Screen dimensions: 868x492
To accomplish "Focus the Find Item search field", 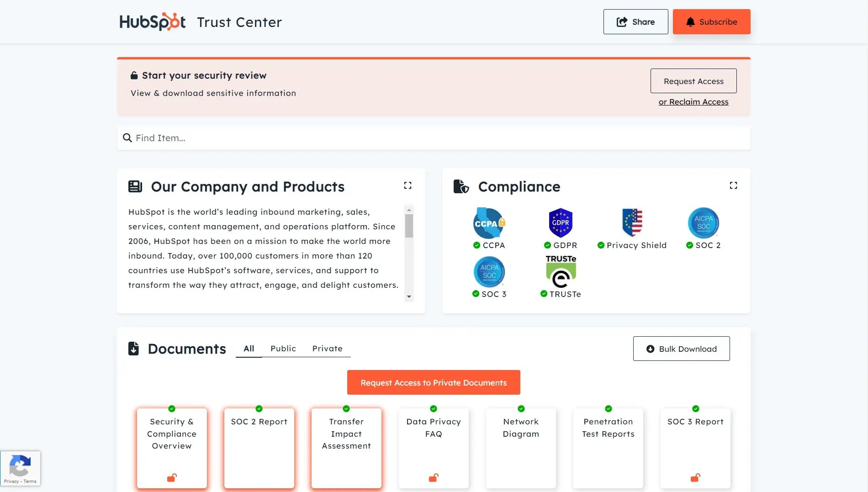I will tap(434, 138).
